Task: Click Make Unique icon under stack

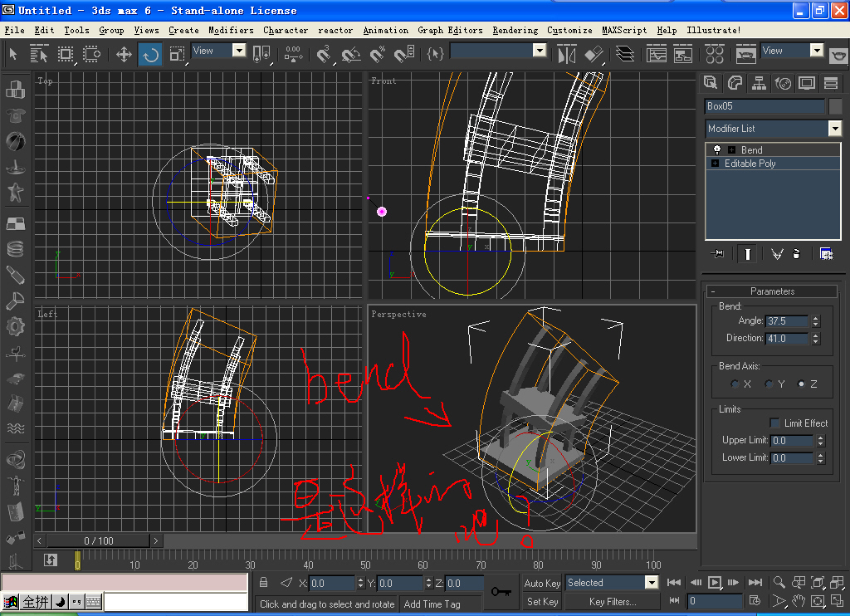Action: [x=777, y=254]
